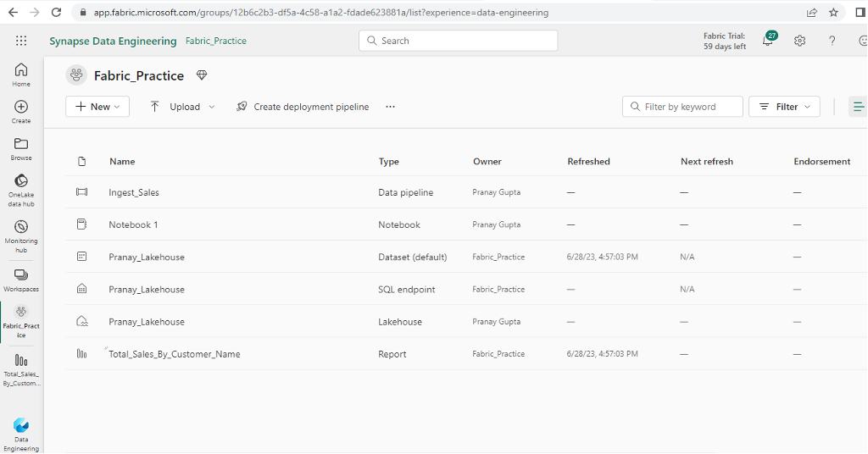The width and height of the screenshot is (868, 454).
Task: Click the data pipeline icon for Ingest_Sales
Action: [x=82, y=192]
